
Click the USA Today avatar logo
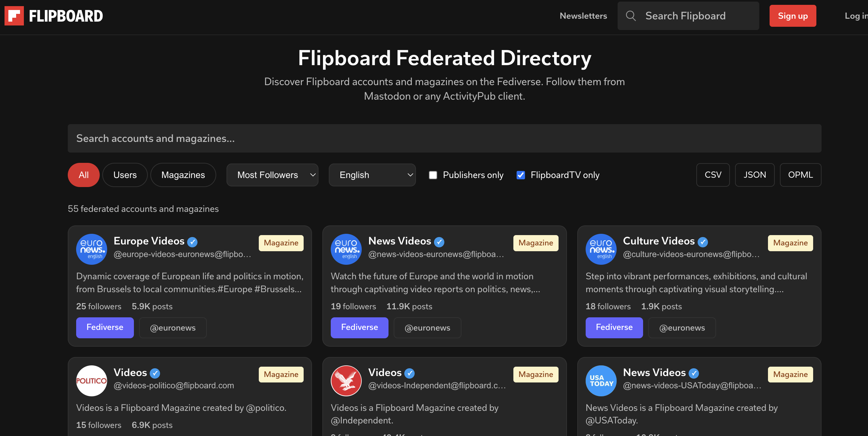coord(601,381)
